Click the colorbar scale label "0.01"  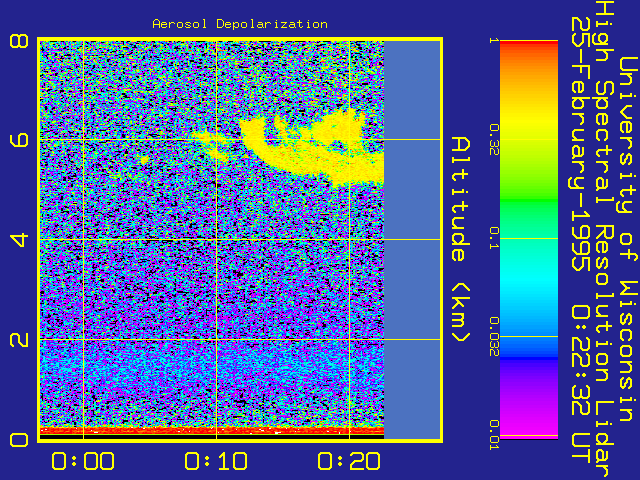tap(494, 435)
